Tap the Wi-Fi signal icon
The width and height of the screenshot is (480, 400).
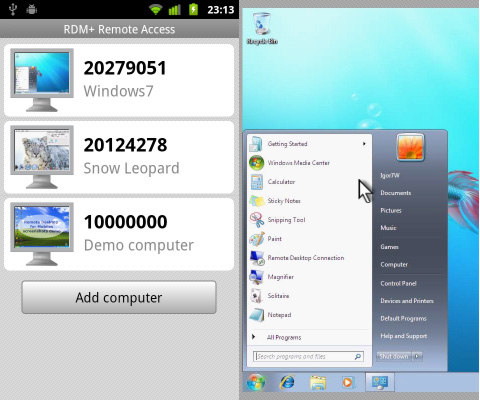[155, 9]
